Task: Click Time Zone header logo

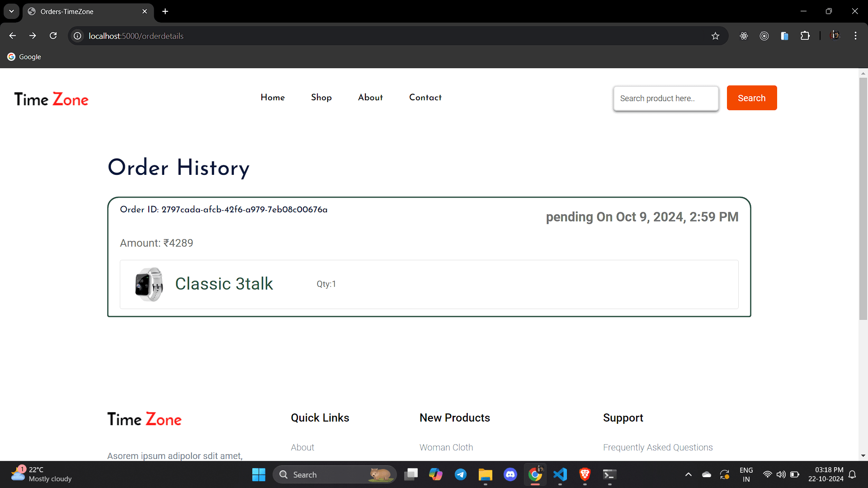Action: pyautogui.click(x=51, y=99)
